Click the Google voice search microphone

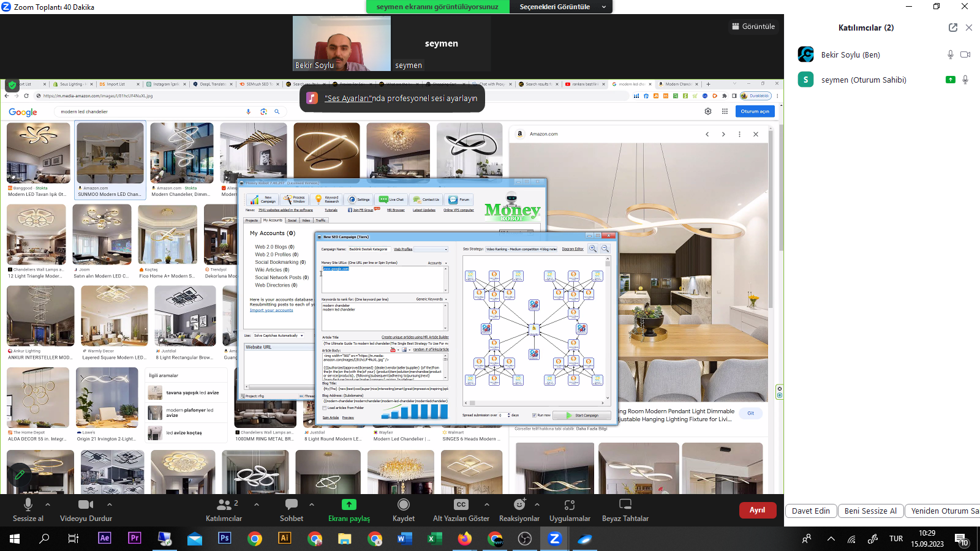tap(249, 111)
